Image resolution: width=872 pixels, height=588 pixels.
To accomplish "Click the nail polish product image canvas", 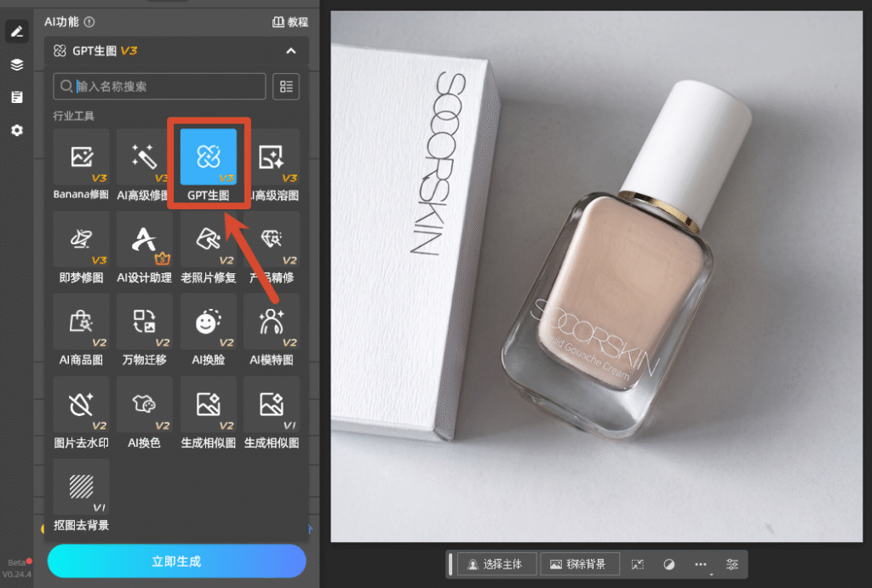I will point(597,277).
